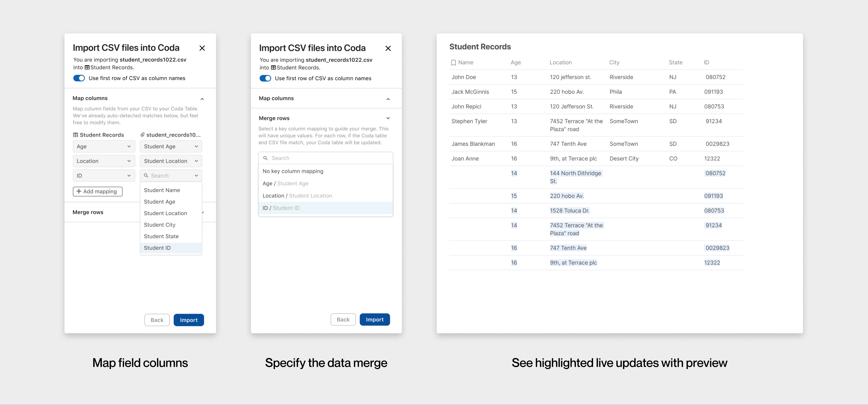Screen dimensions: 868x405
Task: Click the bookmark icon beside Name column
Action: tap(453, 63)
